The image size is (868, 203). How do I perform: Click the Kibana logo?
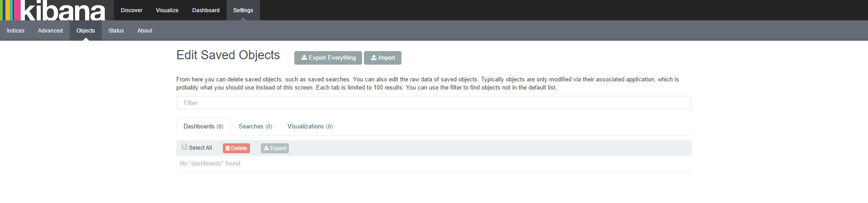click(54, 10)
